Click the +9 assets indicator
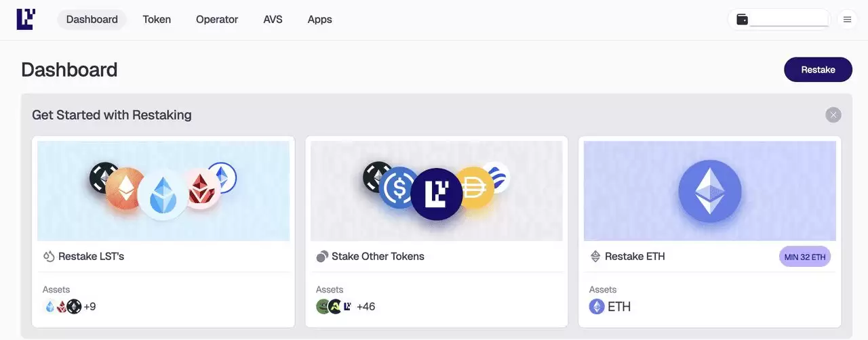Viewport: 868px width, 340px height. 90,307
